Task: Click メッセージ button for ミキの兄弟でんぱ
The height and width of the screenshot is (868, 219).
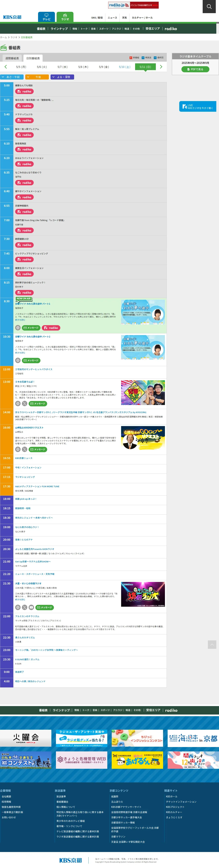Action: [38, 403]
